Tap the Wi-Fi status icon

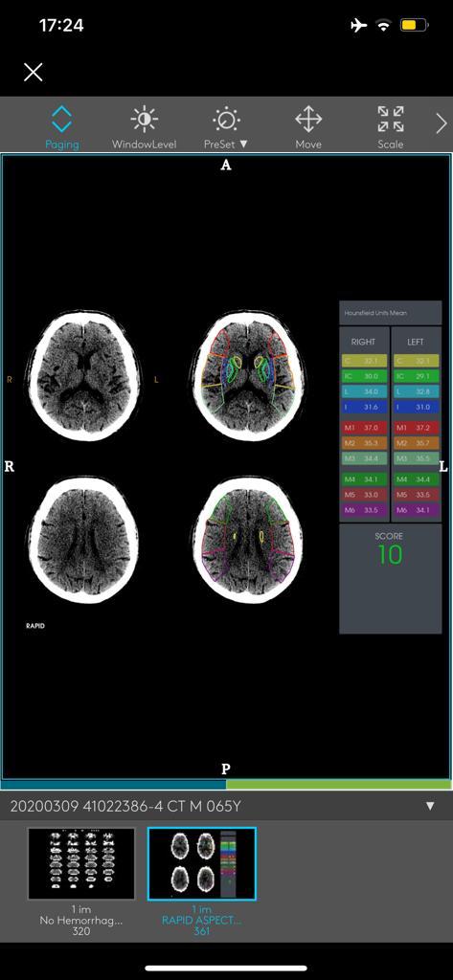click(383, 26)
